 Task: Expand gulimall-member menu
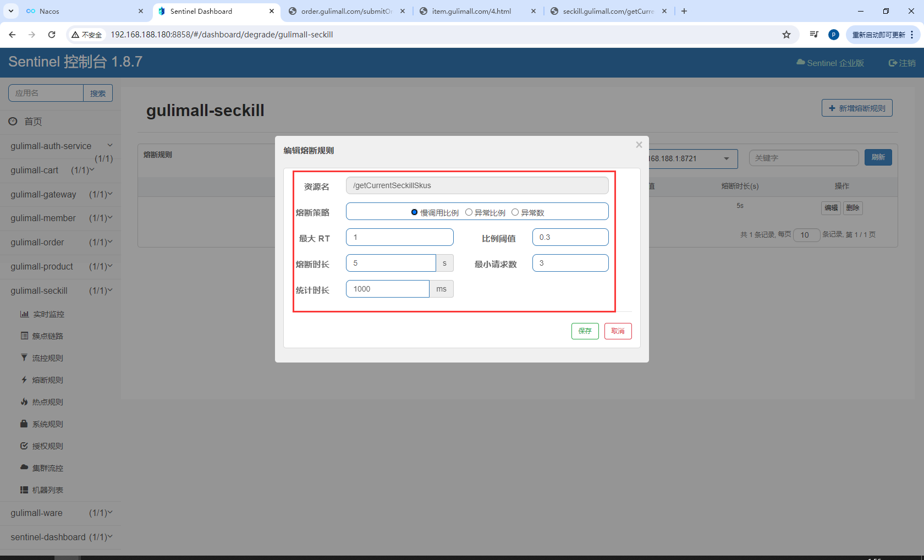point(110,217)
